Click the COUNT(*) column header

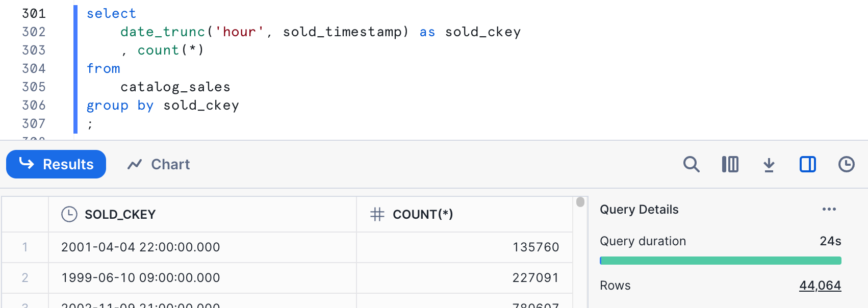[x=422, y=214]
